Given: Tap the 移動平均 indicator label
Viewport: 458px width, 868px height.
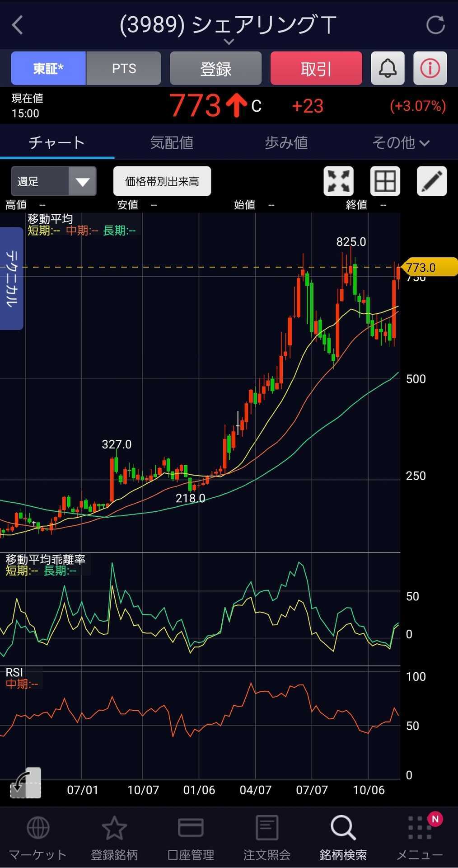Looking at the screenshot, I should pyautogui.click(x=50, y=219).
